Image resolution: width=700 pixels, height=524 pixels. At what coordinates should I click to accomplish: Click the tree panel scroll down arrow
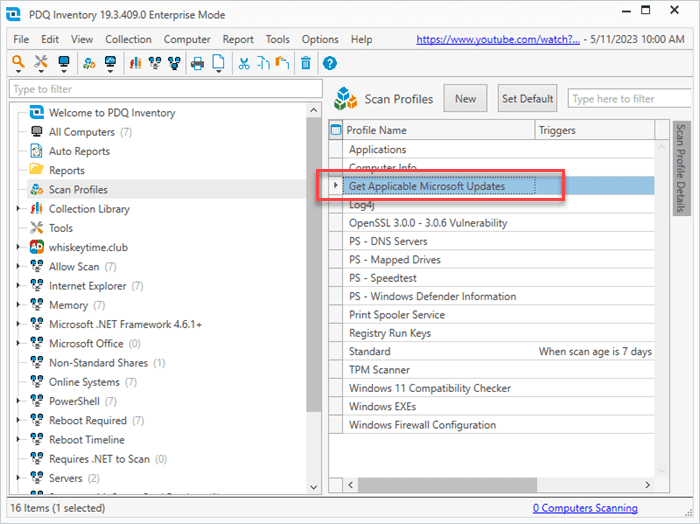click(313, 487)
